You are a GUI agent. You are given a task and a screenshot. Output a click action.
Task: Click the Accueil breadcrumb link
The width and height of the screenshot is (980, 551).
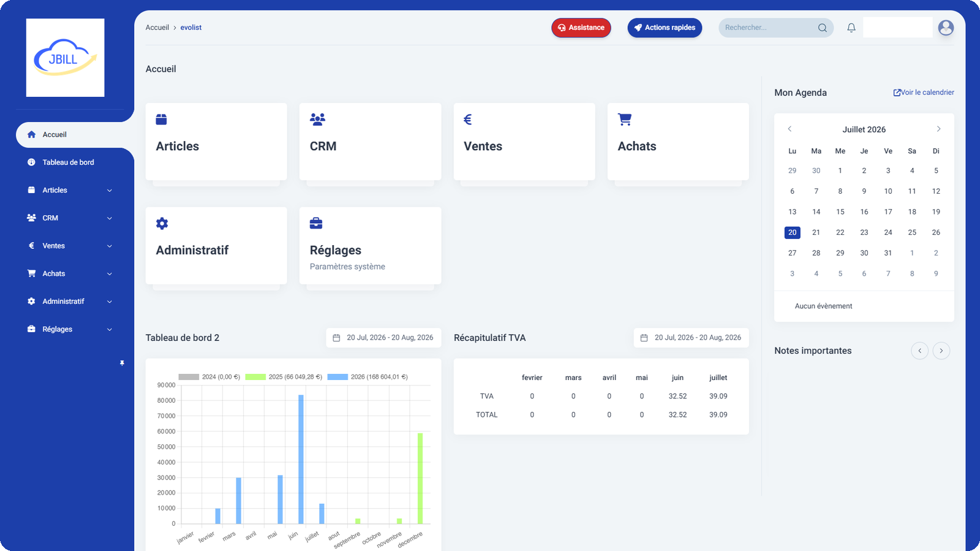[157, 28]
